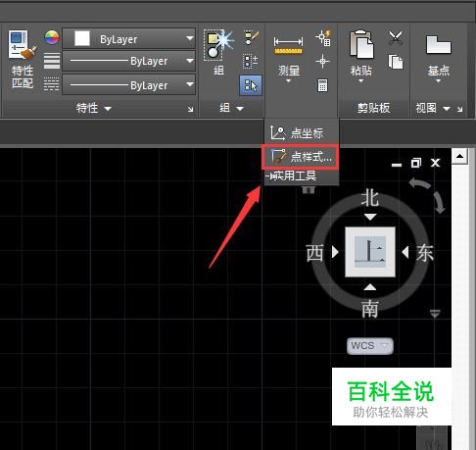Open the 粘贴 dropdown arrow
Screen dimensions: 476x450
[361, 80]
